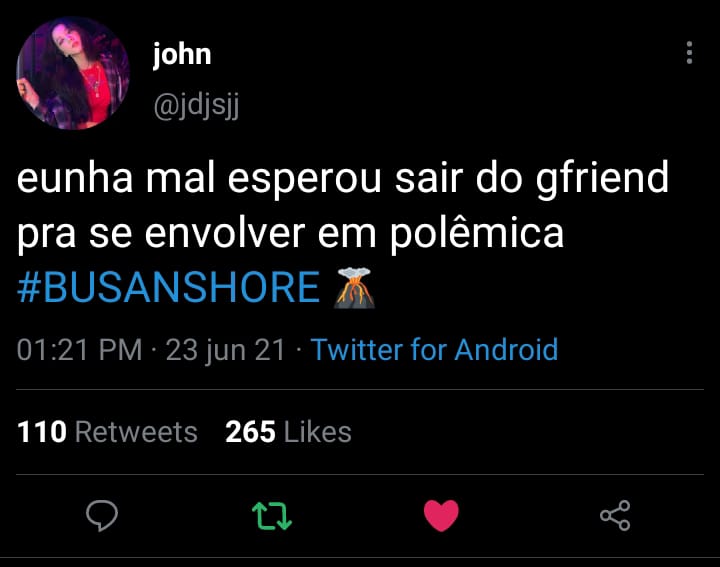Tap the share icon below the tweet
The width and height of the screenshot is (720, 567).
(615, 515)
